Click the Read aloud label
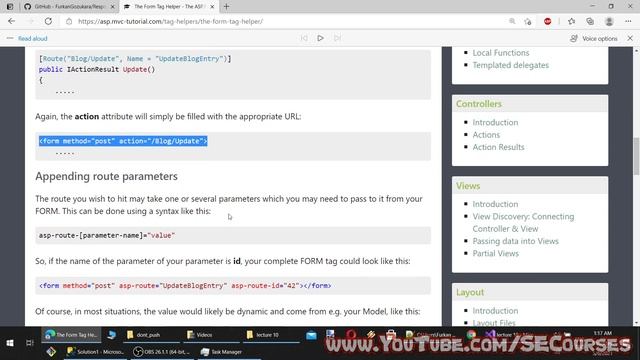This screenshot has height=360, width=640. [33, 38]
